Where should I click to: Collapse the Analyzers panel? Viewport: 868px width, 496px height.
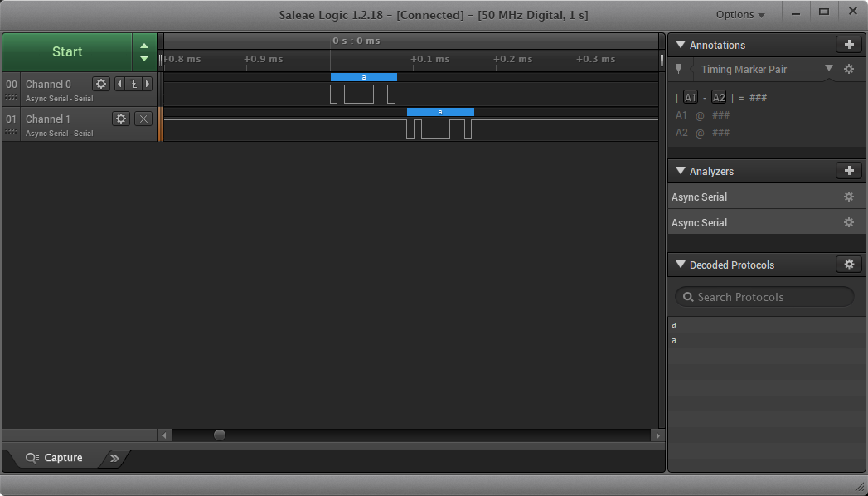681,171
